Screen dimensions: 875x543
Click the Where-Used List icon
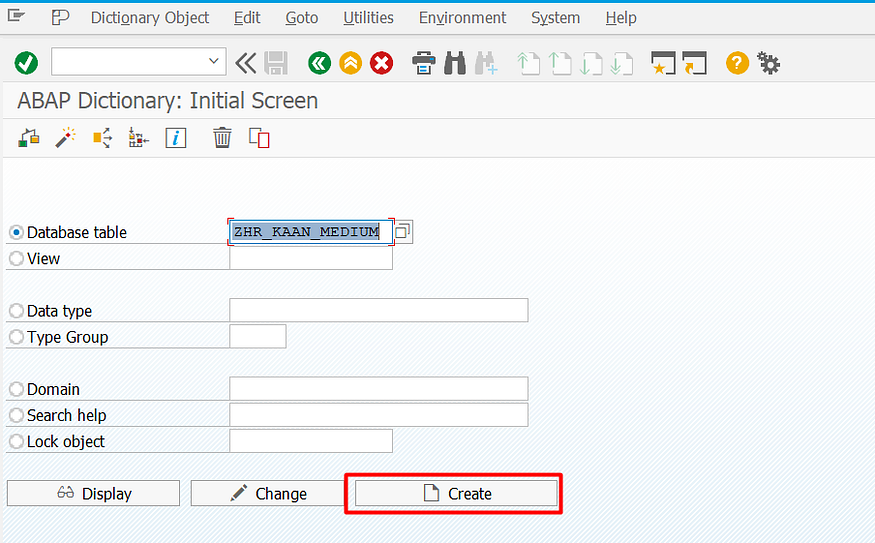click(x=102, y=137)
